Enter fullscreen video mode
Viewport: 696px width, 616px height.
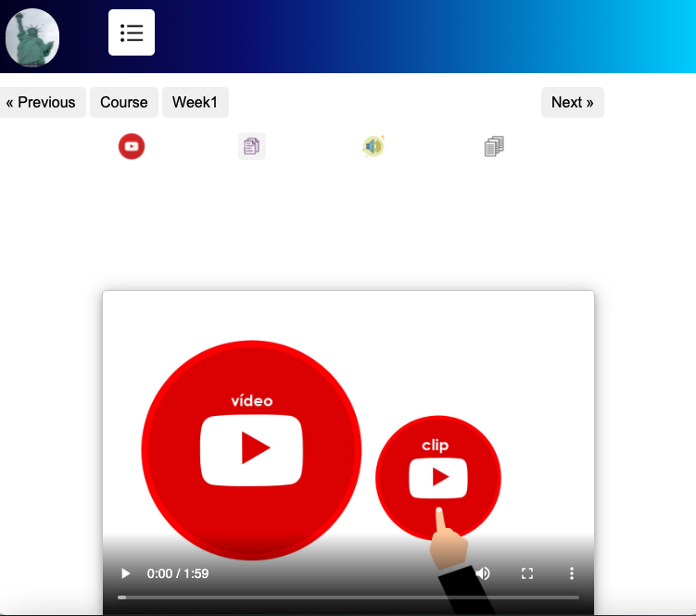point(527,573)
